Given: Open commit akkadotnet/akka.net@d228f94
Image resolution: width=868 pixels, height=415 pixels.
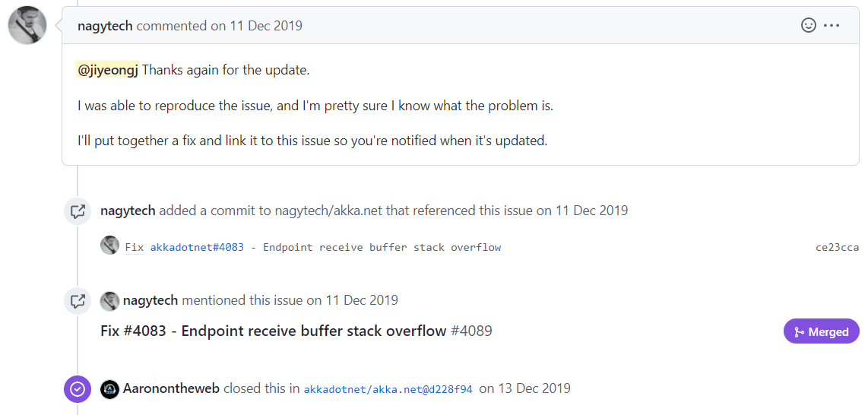Looking at the screenshot, I should [388, 390].
